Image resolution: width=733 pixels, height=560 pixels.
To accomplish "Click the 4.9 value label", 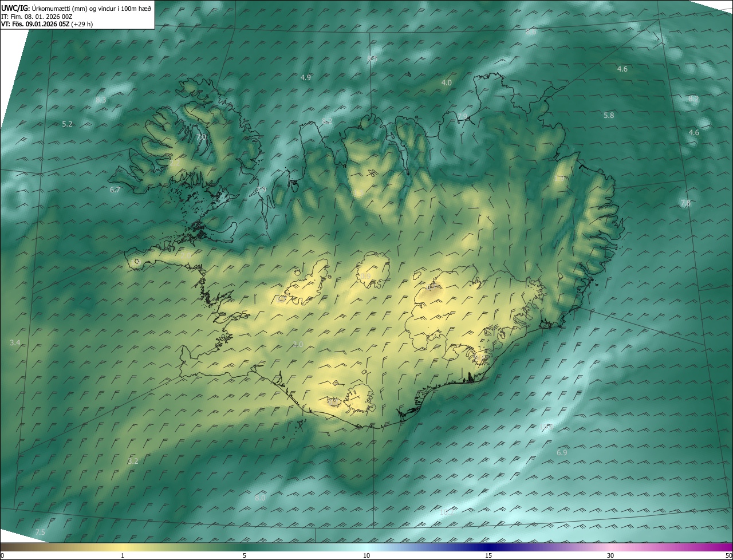I will tap(305, 77).
